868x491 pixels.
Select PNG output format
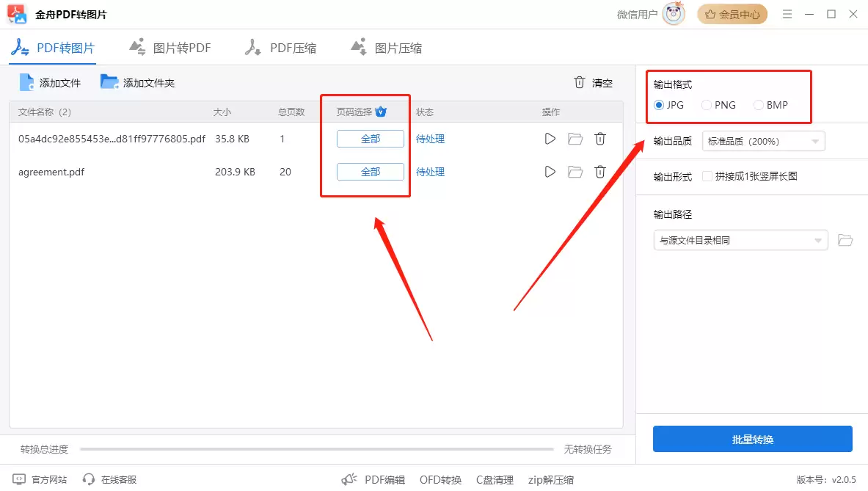coord(706,105)
